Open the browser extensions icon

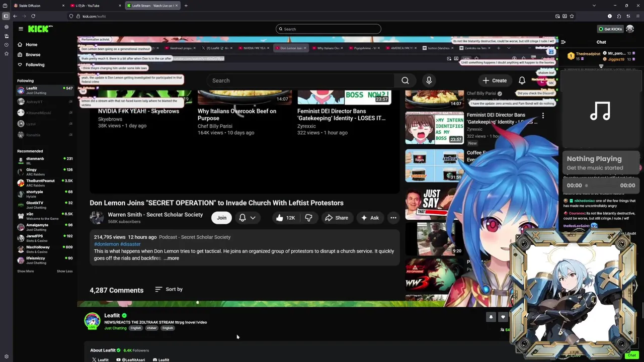pos(619,16)
